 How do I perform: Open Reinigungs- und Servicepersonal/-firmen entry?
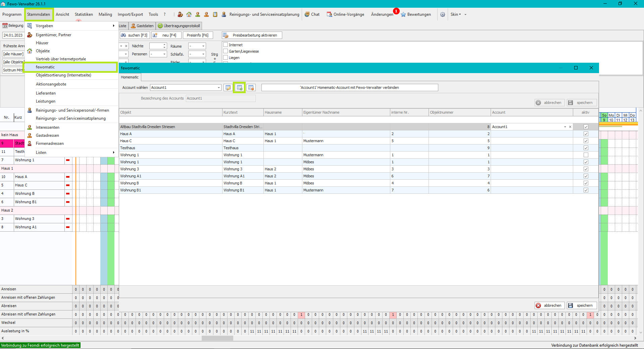72,110
